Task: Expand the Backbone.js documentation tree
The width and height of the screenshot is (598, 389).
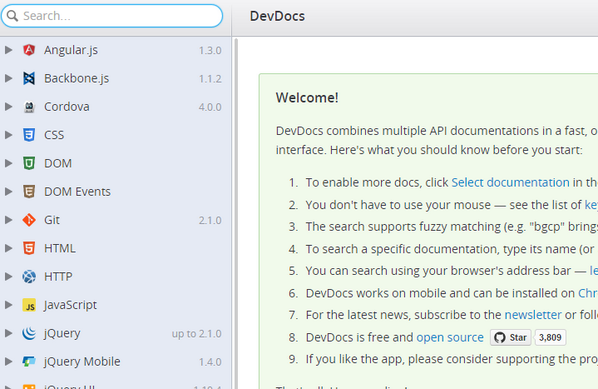Action: pos(8,78)
